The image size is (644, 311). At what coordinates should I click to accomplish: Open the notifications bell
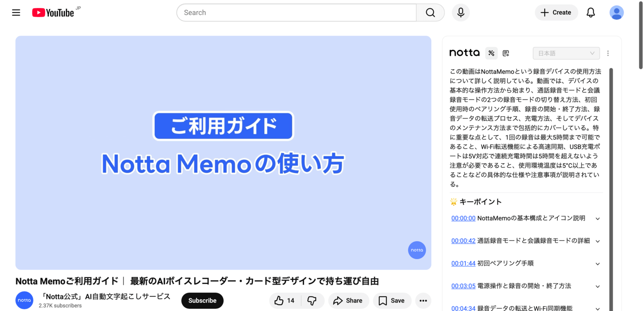click(x=591, y=13)
